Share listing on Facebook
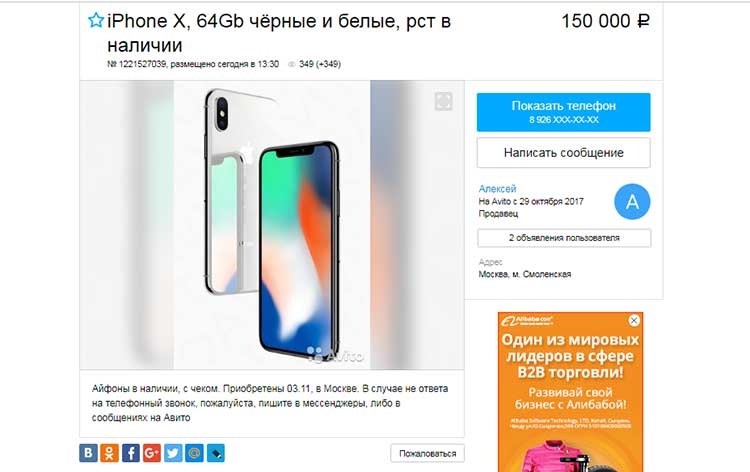Viewport: 750px width, 472px height. (131, 453)
